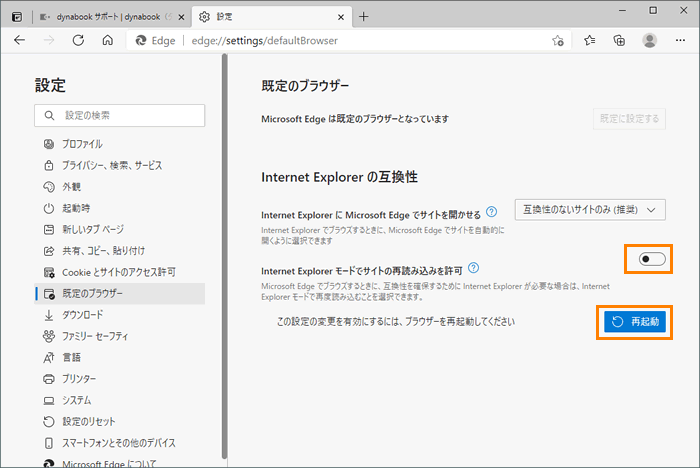Close the dynabook サポート tab
Image resolution: width=700 pixels, height=468 pixels.
[x=181, y=17]
